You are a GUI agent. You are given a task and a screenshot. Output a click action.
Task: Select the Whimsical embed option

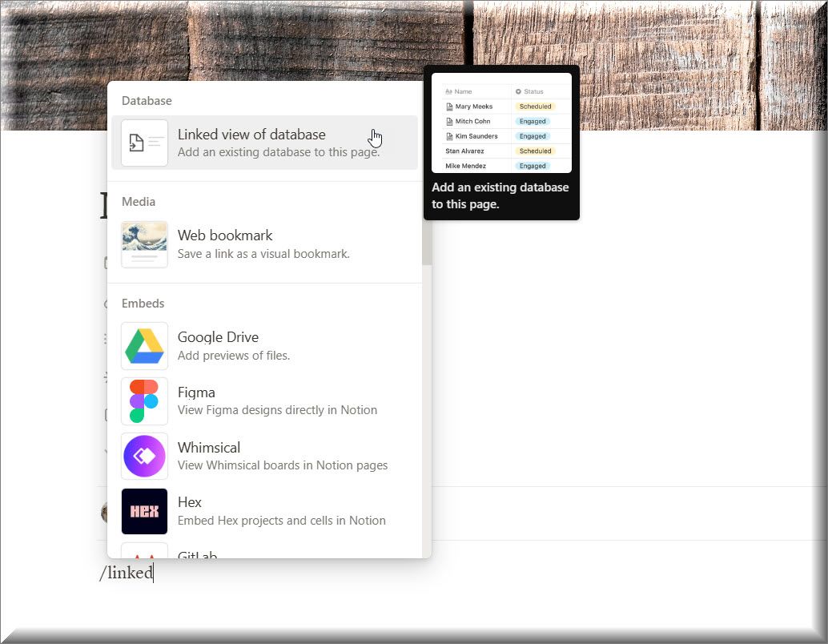[x=264, y=456]
